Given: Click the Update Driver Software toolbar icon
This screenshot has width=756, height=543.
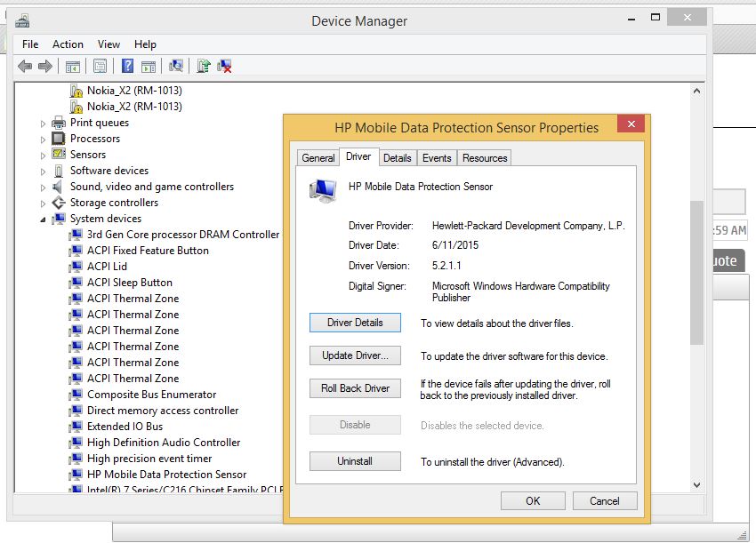Looking at the screenshot, I should pos(204,66).
